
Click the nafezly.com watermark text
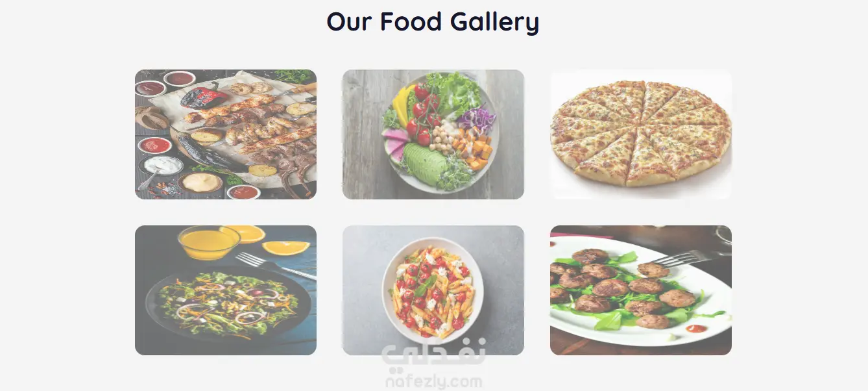[x=433, y=382]
